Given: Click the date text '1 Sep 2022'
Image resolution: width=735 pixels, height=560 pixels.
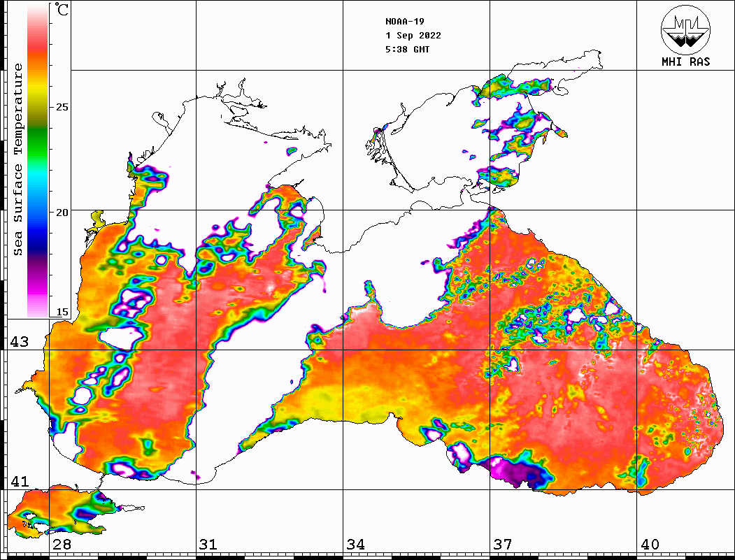Looking at the screenshot, I should pyautogui.click(x=413, y=36).
